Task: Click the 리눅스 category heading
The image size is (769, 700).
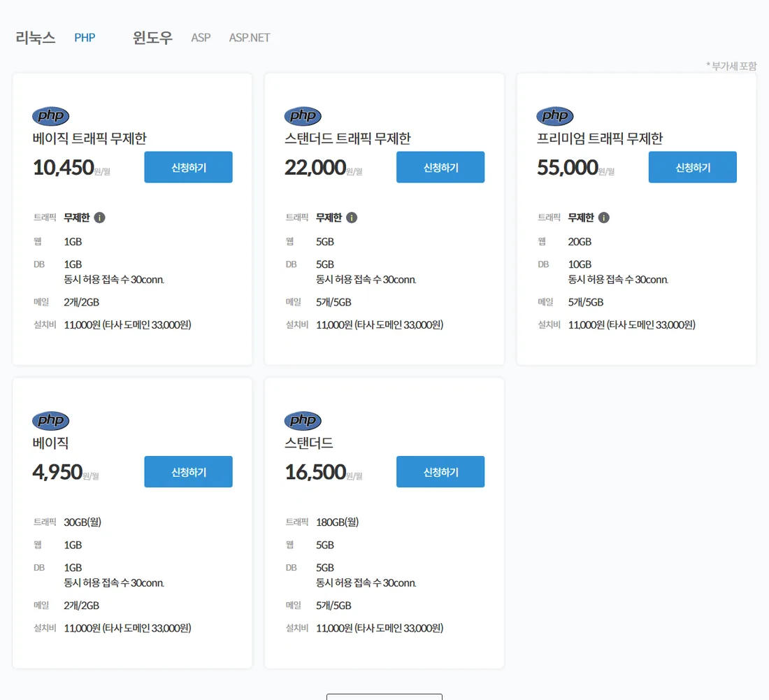Action: [x=36, y=38]
